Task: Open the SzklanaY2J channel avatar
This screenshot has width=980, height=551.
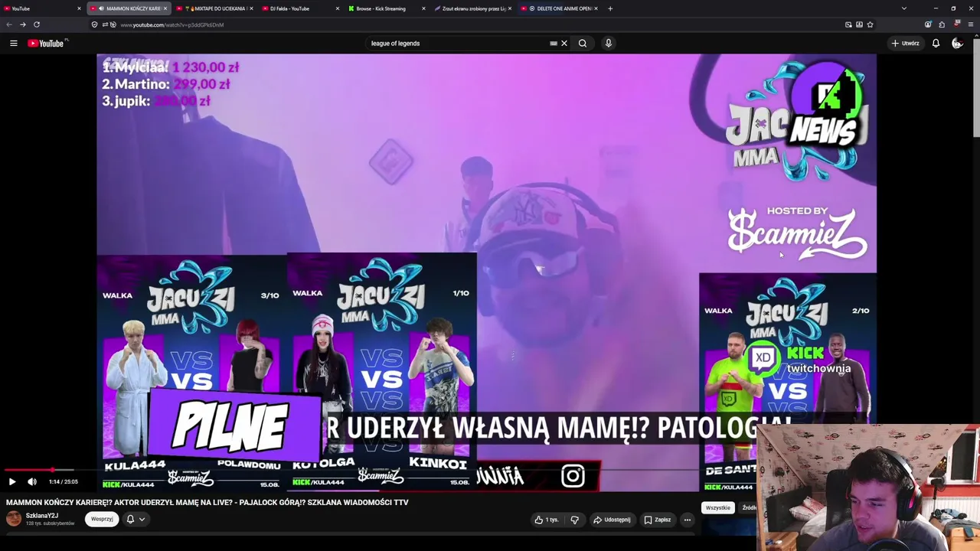Action: pyautogui.click(x=14, y=519)
